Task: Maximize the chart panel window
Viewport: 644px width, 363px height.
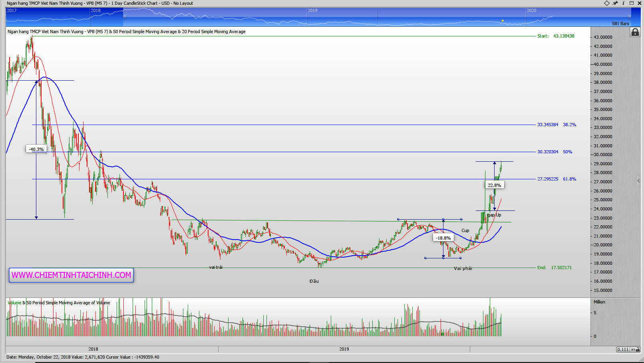Action: pyautogui.click(x=632, y=3)
